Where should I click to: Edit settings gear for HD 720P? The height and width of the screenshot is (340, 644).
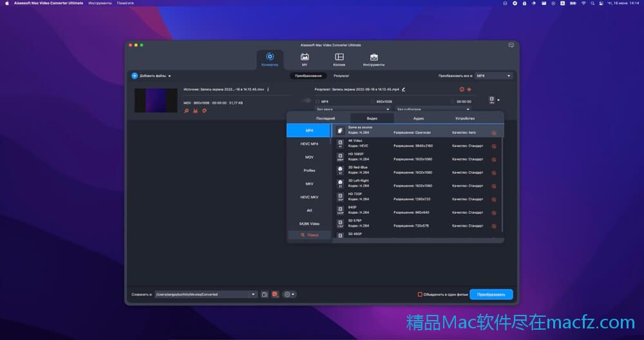[494, 200]
